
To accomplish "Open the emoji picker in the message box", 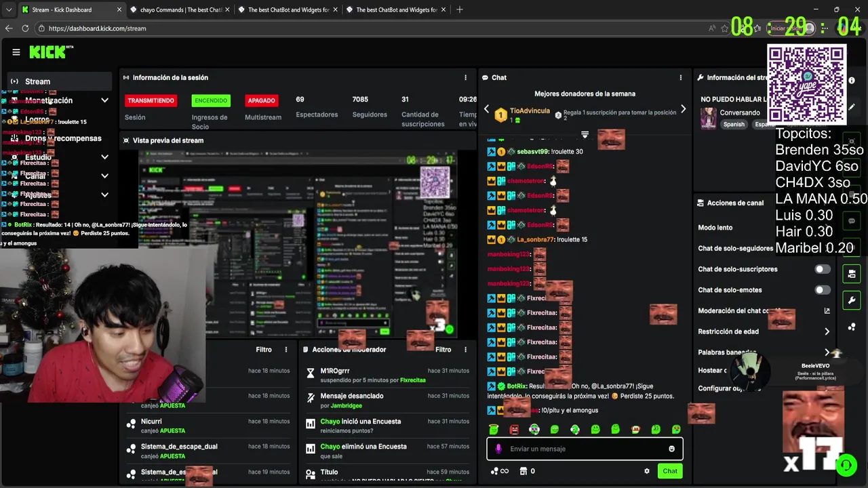I will tap(671, 449).
